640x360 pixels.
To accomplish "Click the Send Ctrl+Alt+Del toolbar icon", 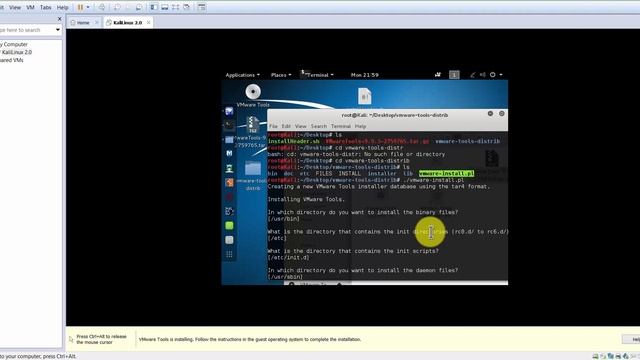I will pos(102,7).
